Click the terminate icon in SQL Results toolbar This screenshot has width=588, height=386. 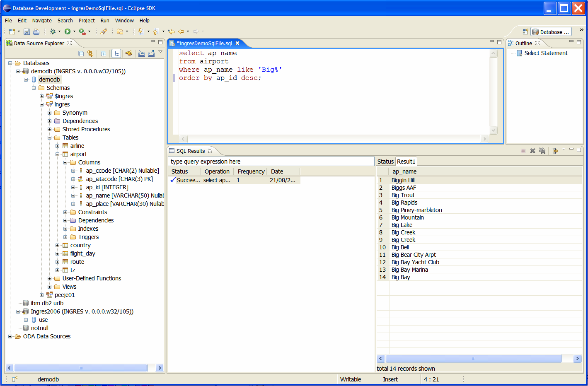[523, 151]
